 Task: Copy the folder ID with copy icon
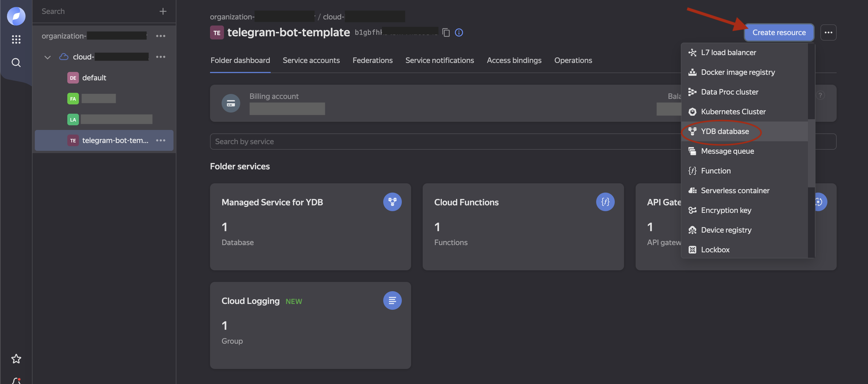click(x=446, y=33)
